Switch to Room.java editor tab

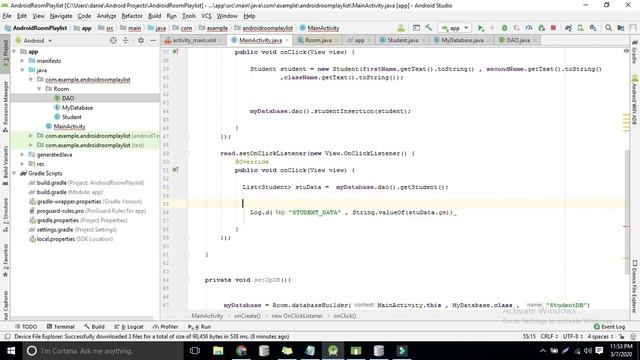(x=318, y=40)
